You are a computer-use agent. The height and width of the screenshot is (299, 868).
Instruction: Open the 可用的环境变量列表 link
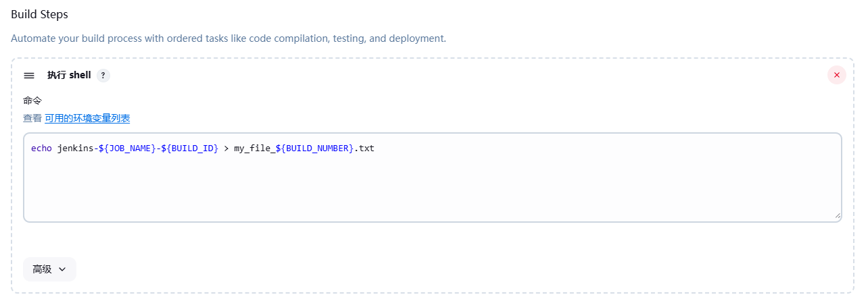click(87, 118)
